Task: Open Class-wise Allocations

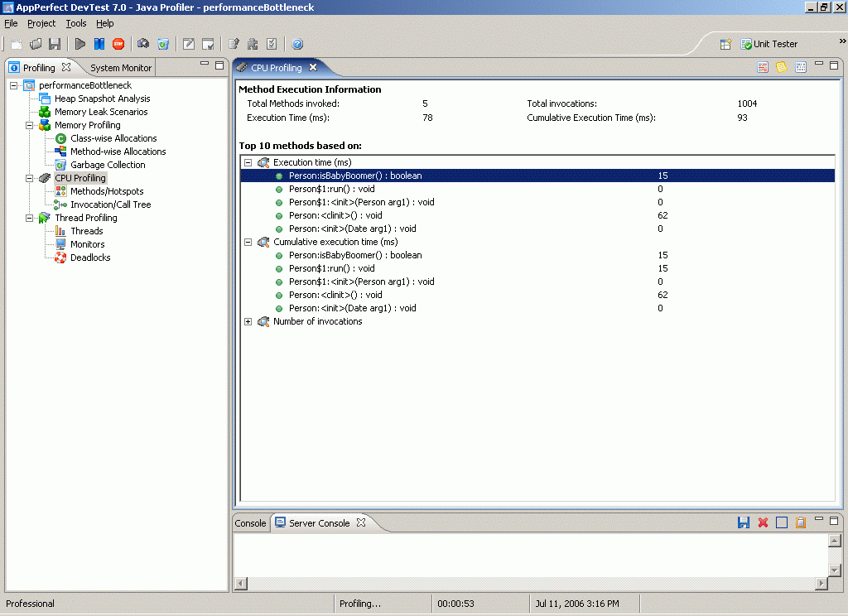Action: click(x=113, y=138)
